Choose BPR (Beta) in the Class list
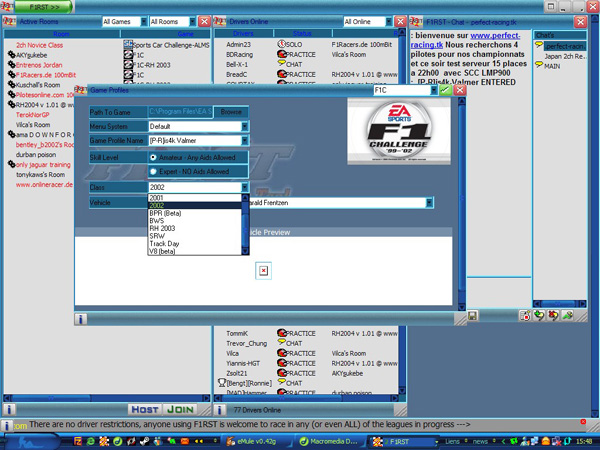The image size is (600, 450). [195, 213]
